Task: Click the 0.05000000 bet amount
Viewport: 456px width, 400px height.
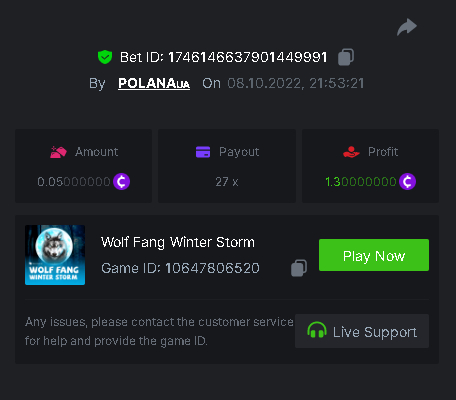Action: 74,182
